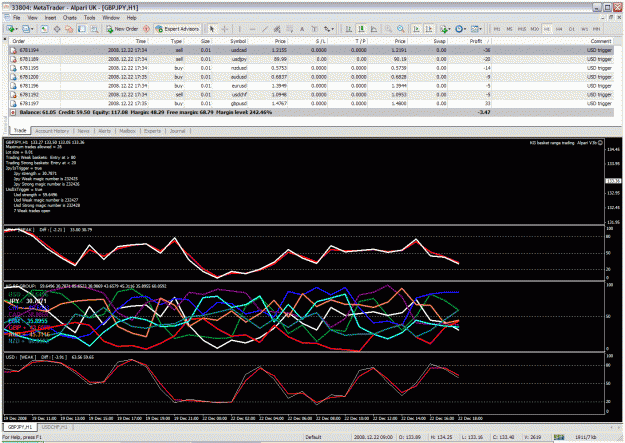
Task: Switch to D1 timeframe
Action: coord(572,29)
